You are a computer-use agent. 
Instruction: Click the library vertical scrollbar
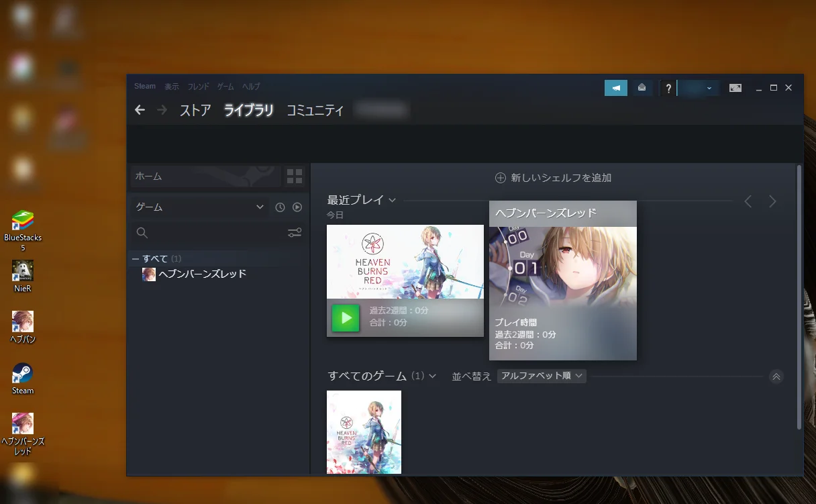[799, 297]
